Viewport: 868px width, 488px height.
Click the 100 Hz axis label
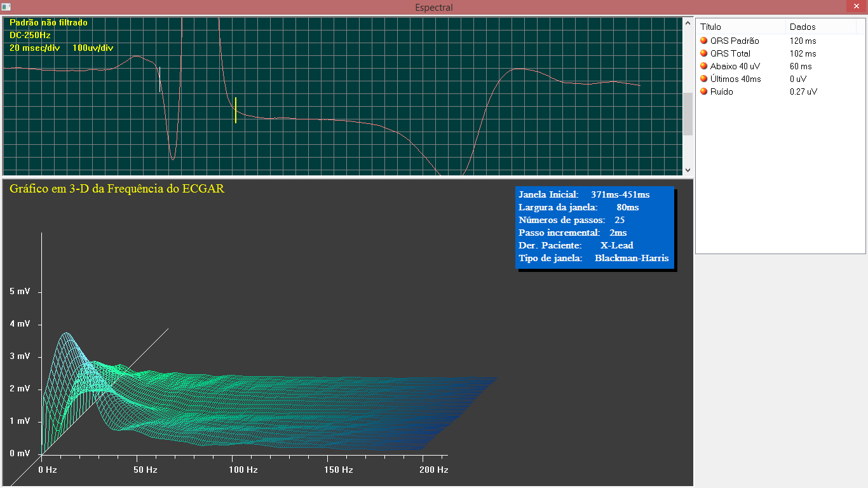click(x=243, y=470)
